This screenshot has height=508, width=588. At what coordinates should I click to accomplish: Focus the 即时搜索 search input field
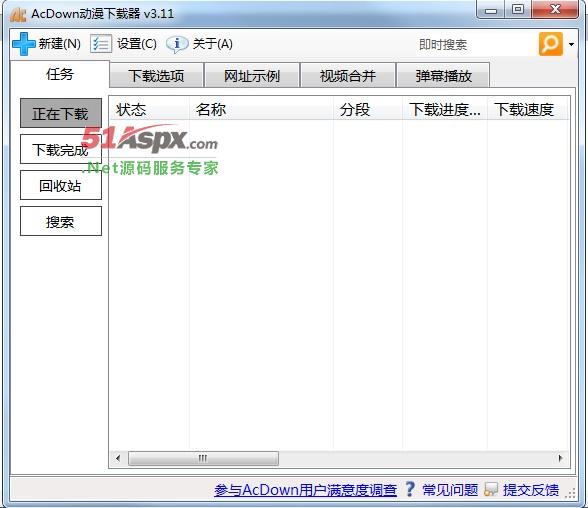pyautogui.click(x=476, y=44)
